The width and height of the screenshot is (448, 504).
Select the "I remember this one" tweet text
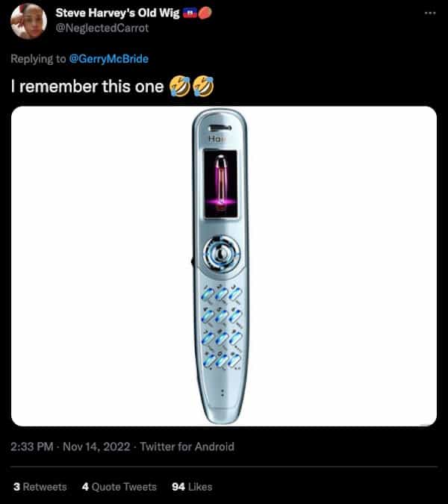pyautogui.click(x=87, y=87)
